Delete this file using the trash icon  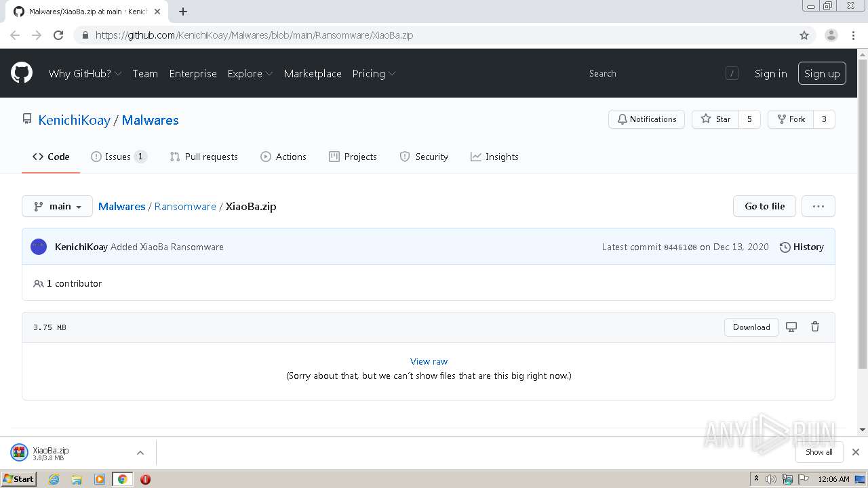coord(815,327)
